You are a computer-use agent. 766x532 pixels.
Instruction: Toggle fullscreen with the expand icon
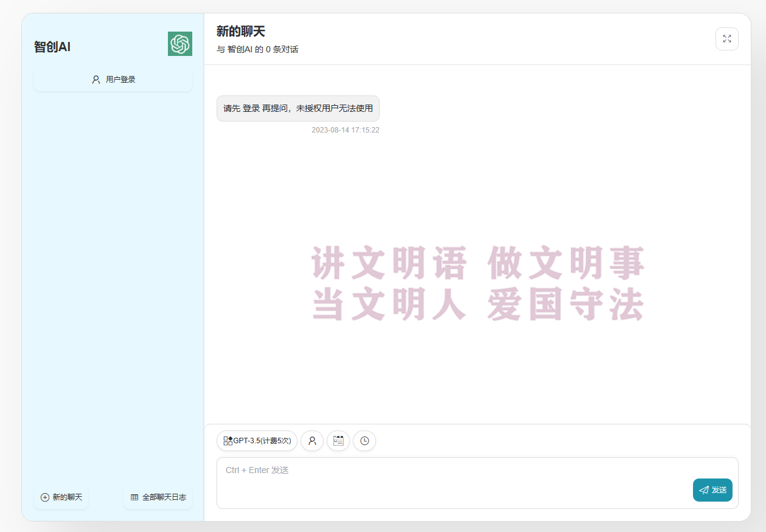tap(727, 39)
